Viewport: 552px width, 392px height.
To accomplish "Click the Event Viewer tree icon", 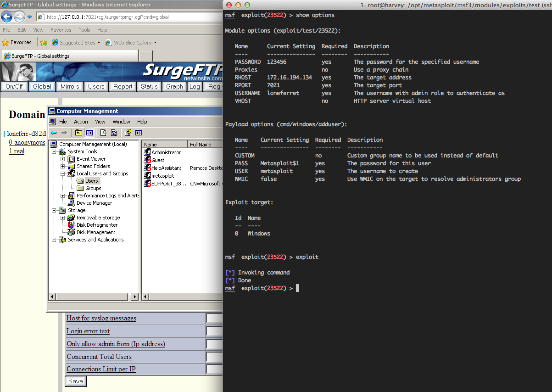I will (72, 159).
